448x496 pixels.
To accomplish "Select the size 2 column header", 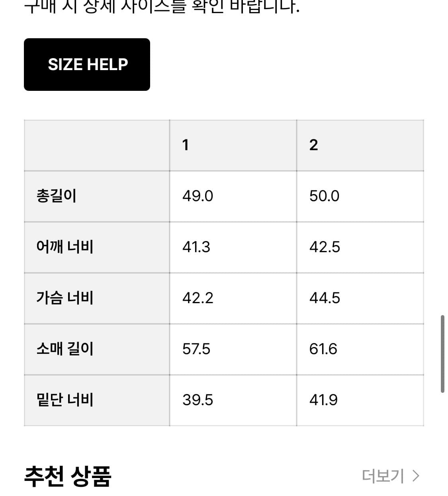I will (313, 145).
